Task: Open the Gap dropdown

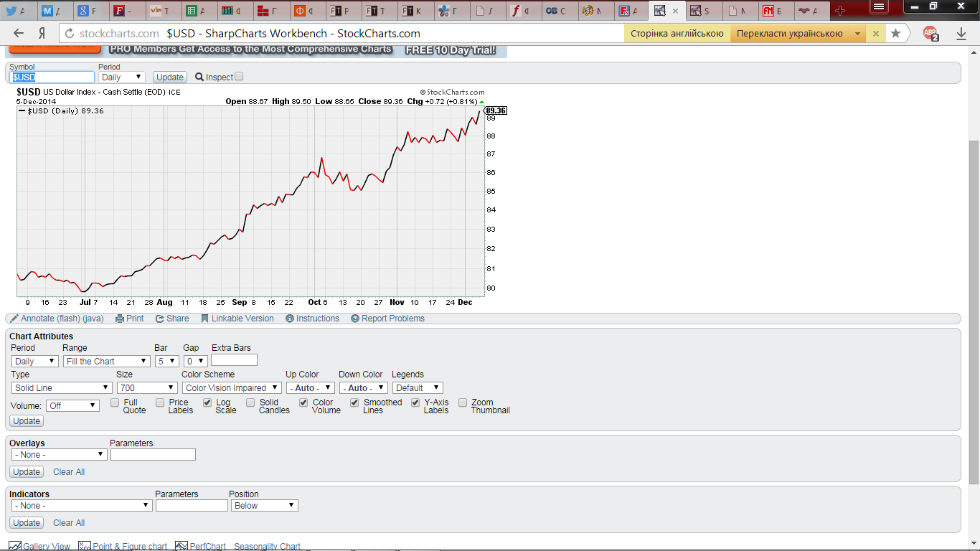Action: (195, 362)
